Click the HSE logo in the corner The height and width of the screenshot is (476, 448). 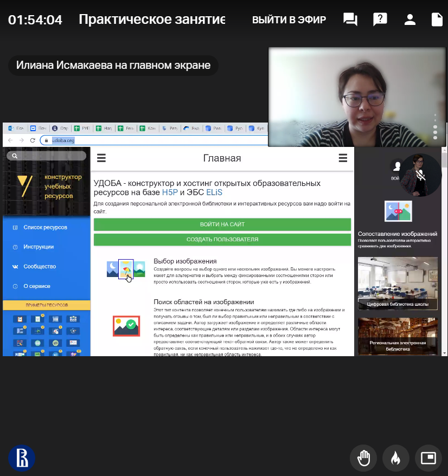[22, 458]
